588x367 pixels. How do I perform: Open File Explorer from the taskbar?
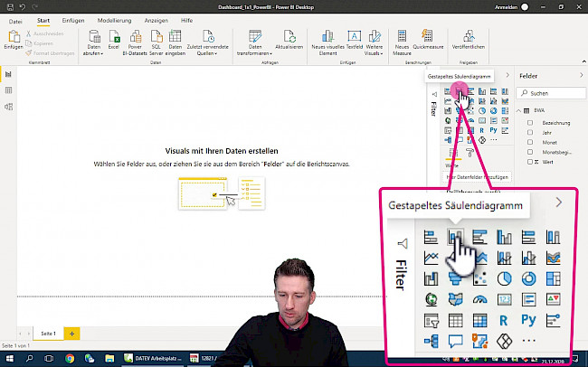109,358
